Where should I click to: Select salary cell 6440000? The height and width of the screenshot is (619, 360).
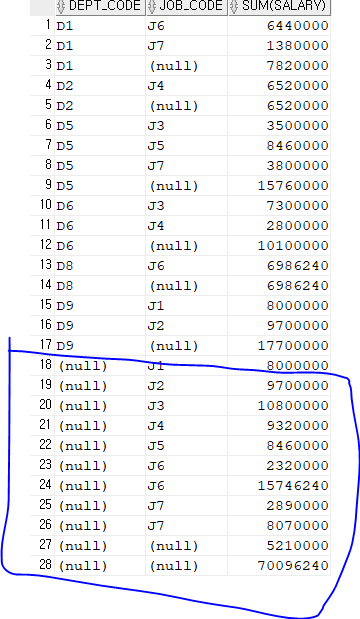[298, 26]
